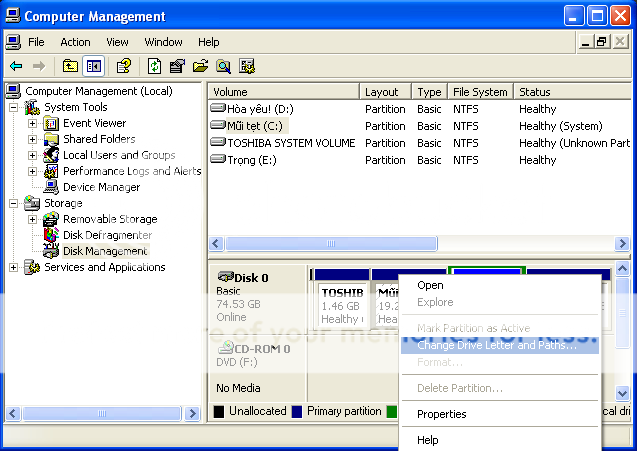Sort by the Layout column header
Image resolution: width=637 pixels, height=451 pixels.
[x=386, y=92]
